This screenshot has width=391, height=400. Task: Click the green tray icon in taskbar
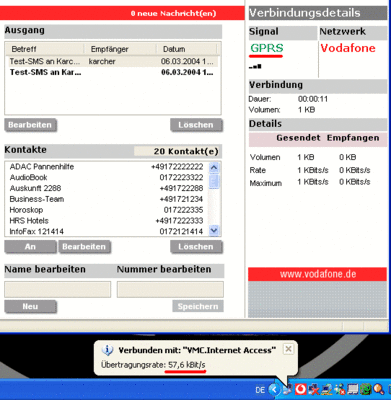coord(366,389)
